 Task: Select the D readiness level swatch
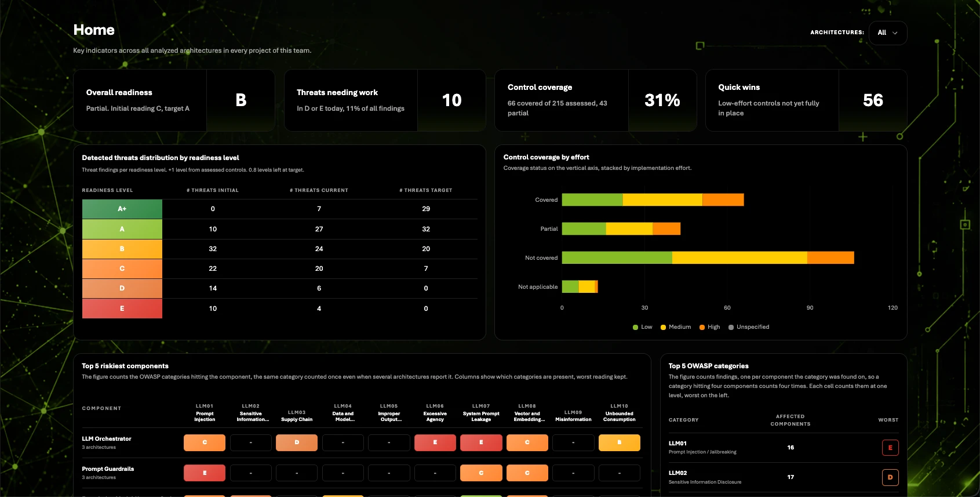122,288
